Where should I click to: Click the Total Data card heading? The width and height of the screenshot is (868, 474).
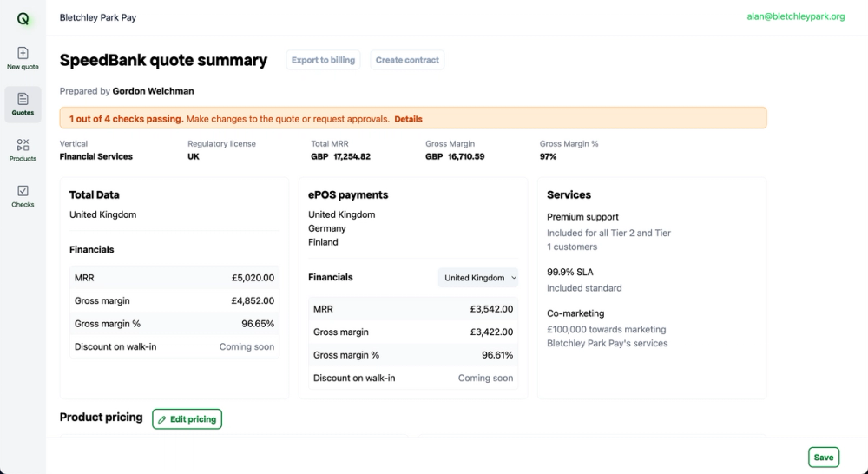(94, 195)
